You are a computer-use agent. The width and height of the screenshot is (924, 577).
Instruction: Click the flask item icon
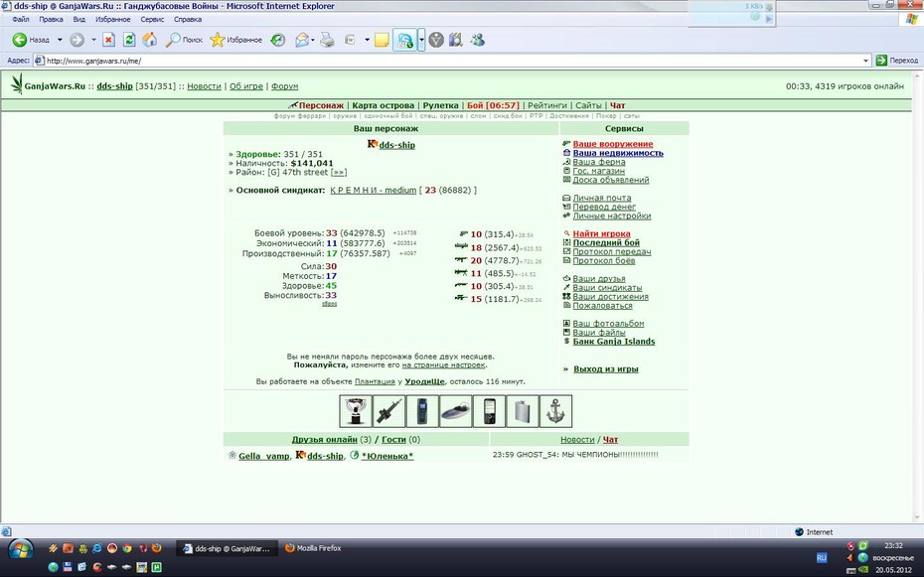pos(523,411)
